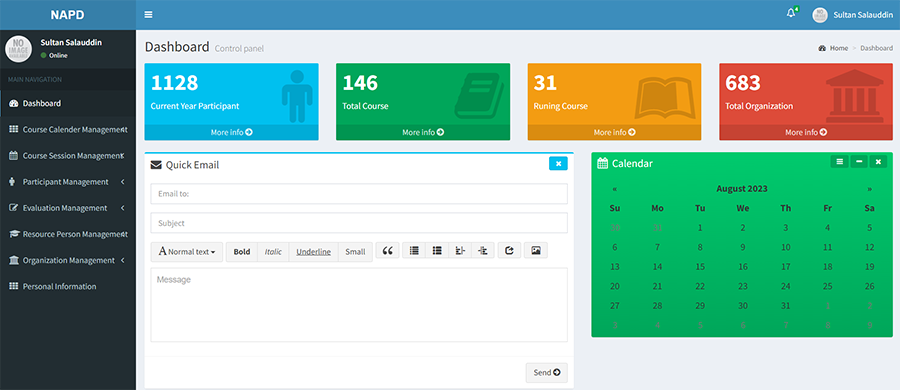The image size is (900, 390).
Task: Open More info for Runing Course
Action: pyautogui.click(x=614, y=132)
